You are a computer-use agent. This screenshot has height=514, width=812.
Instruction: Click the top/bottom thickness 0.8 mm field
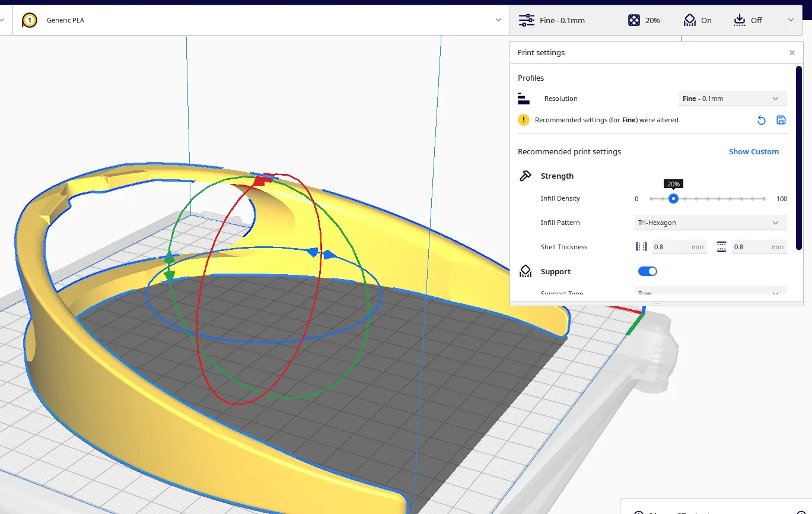click(758, 247)
